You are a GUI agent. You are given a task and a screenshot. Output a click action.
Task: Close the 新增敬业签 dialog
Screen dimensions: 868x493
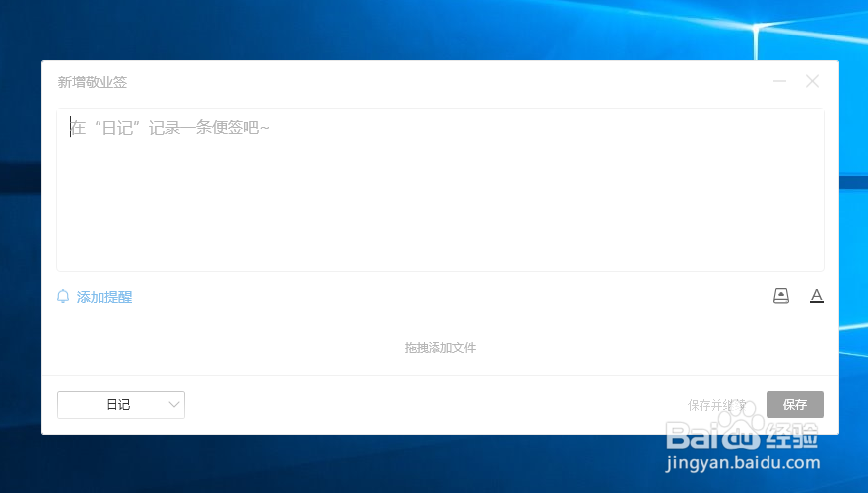(x=812, y=82)
